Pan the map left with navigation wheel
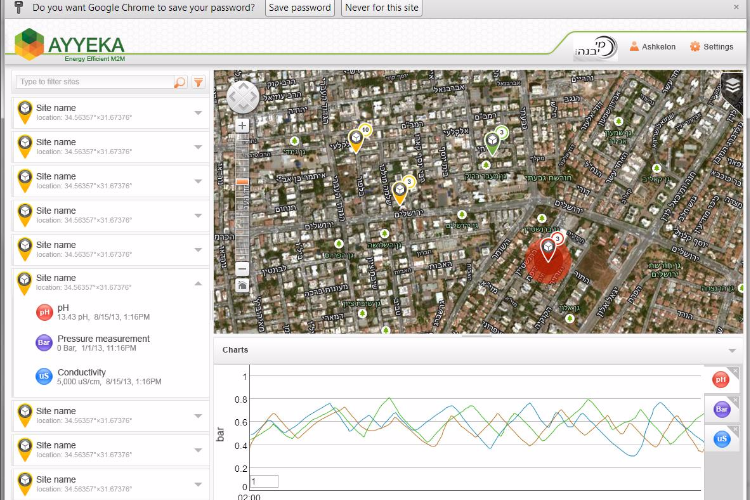 tap(232, 98)
